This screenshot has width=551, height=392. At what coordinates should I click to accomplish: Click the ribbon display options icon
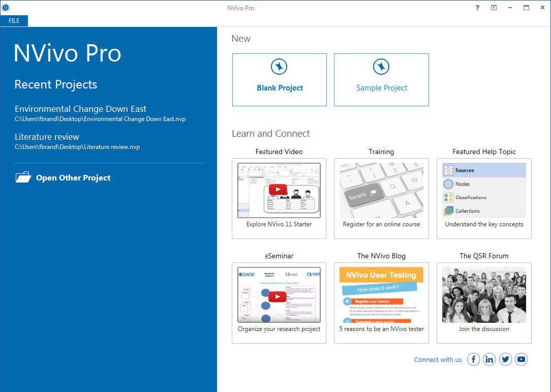[494, 8]
